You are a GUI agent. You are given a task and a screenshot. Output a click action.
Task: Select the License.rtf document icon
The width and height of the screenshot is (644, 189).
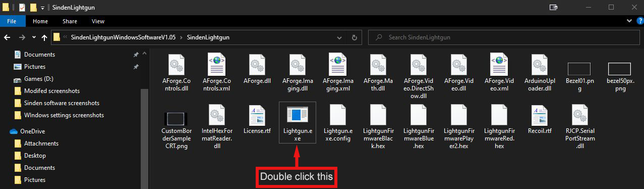tap(257, 115)
